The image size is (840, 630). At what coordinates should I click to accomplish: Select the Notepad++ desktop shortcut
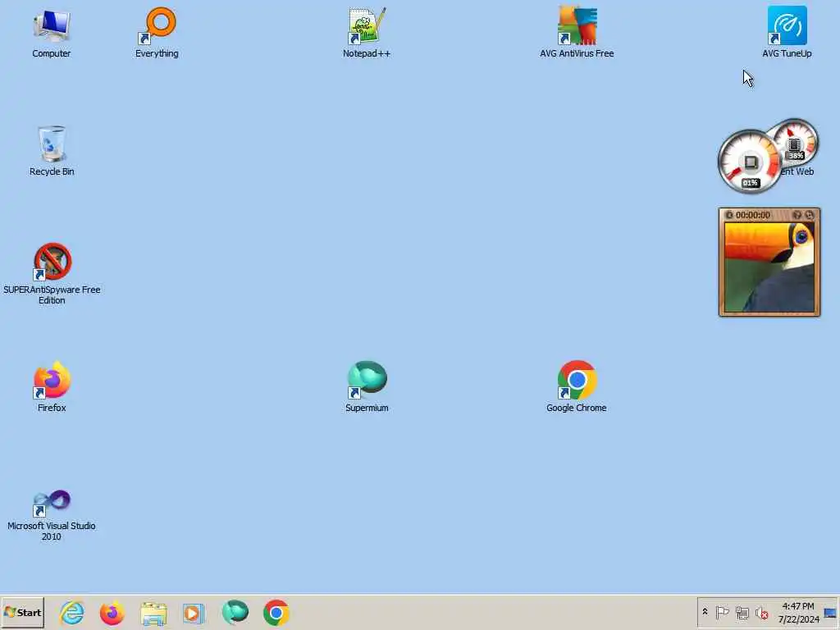(367, 32)
